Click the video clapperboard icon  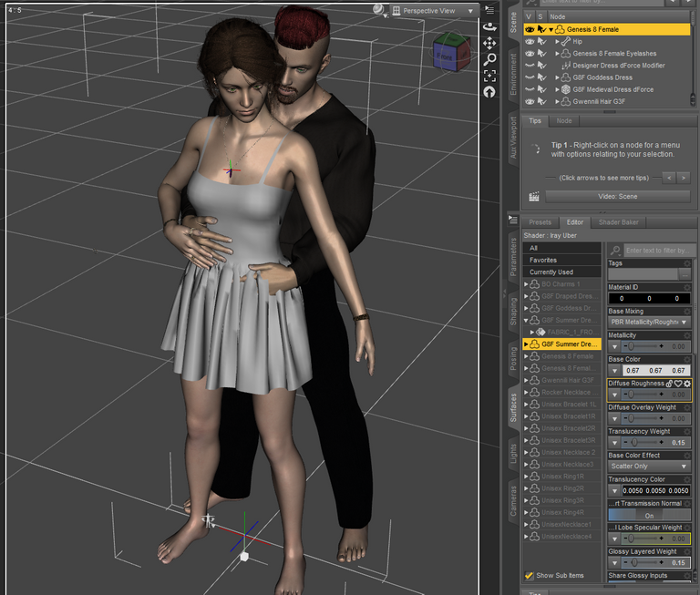534,197
